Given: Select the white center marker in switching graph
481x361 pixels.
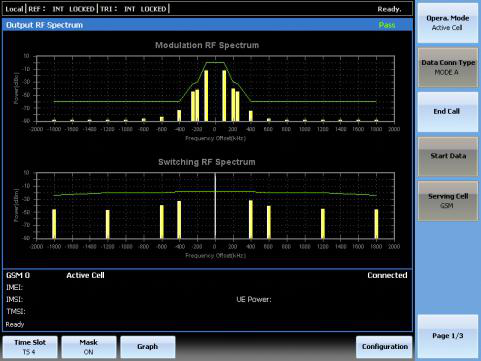Looking at the screenshot, I should [x=215, y=206].
